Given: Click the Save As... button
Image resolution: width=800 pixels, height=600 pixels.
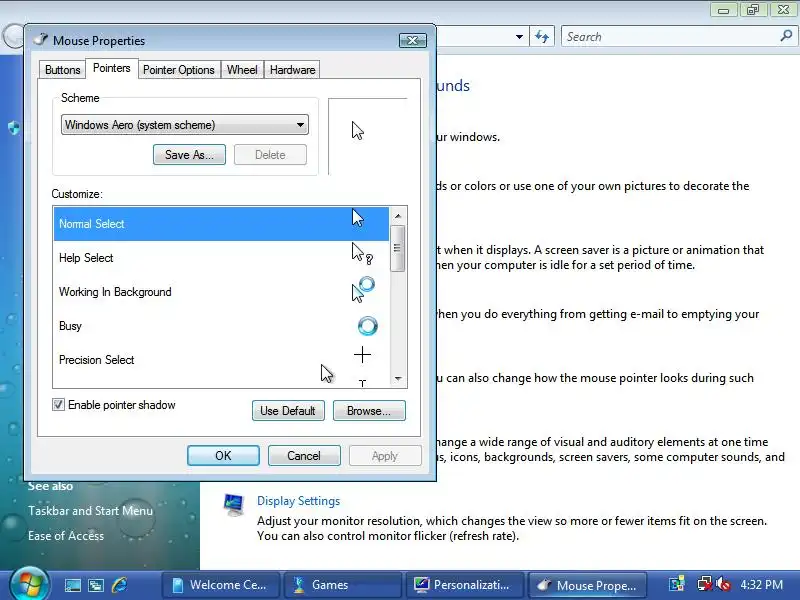Looking at the screenshot, I should 189,155.
